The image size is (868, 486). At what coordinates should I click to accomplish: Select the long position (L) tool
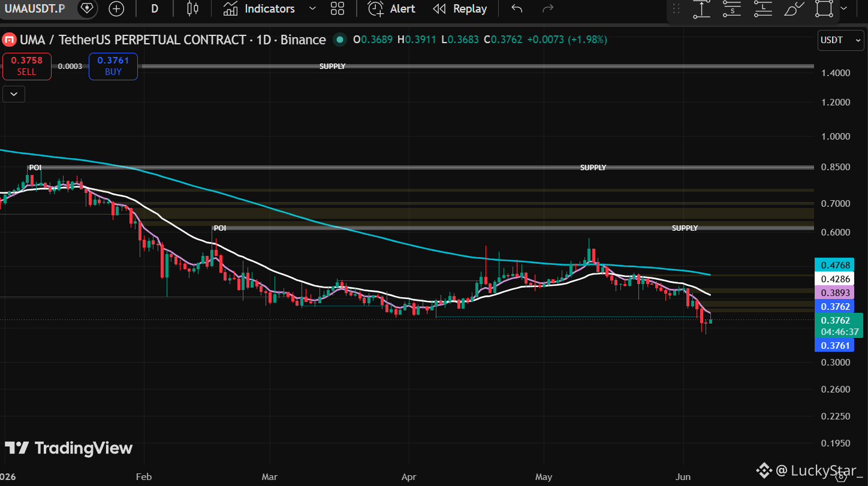(762, 8)
